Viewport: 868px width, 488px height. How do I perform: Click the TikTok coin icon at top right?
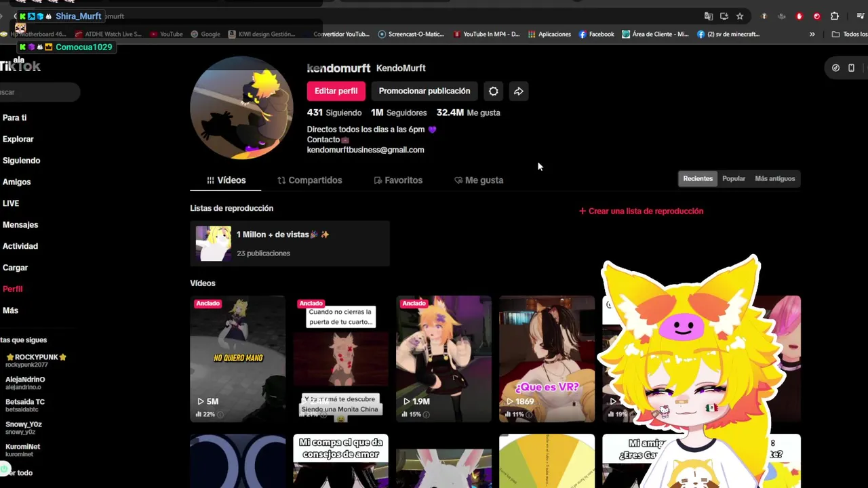coord(835,68)
